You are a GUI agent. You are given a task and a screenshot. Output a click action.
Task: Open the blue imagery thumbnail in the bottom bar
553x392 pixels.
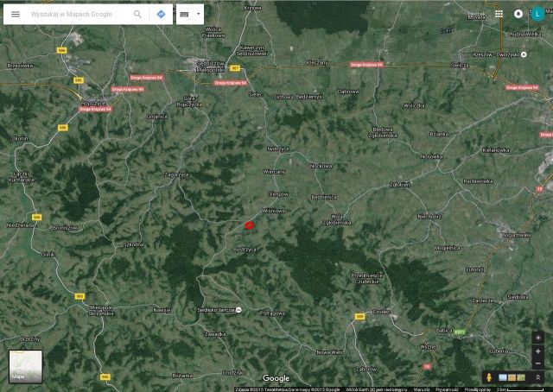click(503, 377)
